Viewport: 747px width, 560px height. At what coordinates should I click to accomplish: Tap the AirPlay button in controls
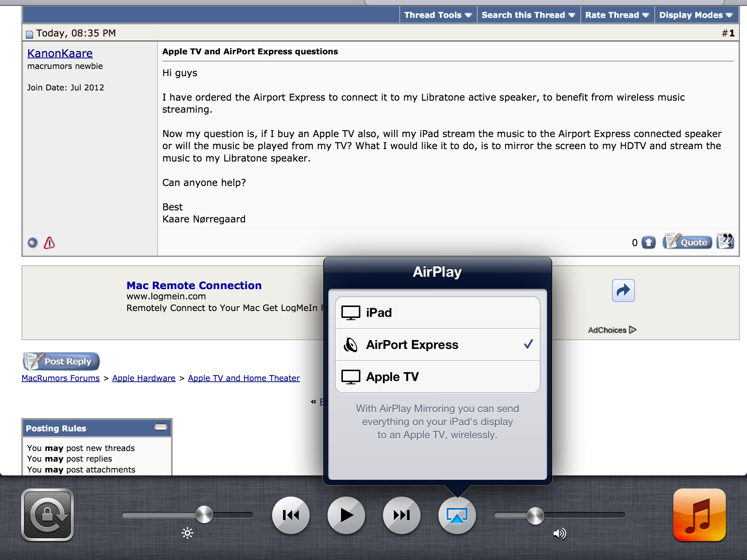457,515
